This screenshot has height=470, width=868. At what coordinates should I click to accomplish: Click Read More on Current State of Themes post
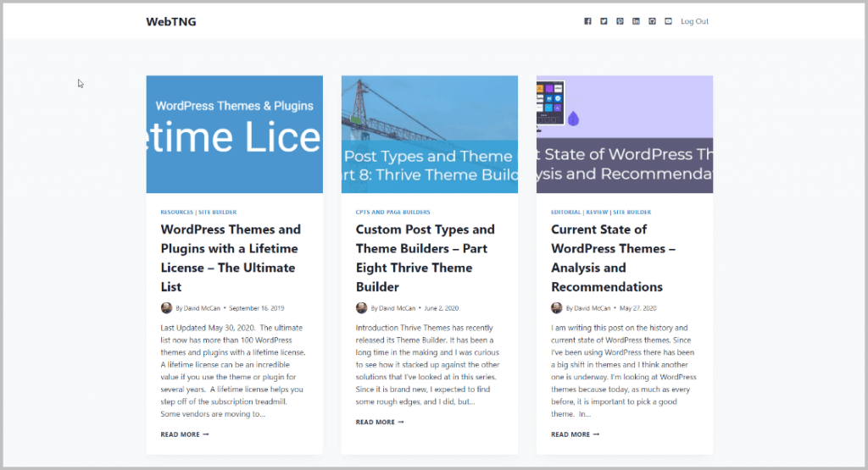pyautogui.click(x=576, y=434)
